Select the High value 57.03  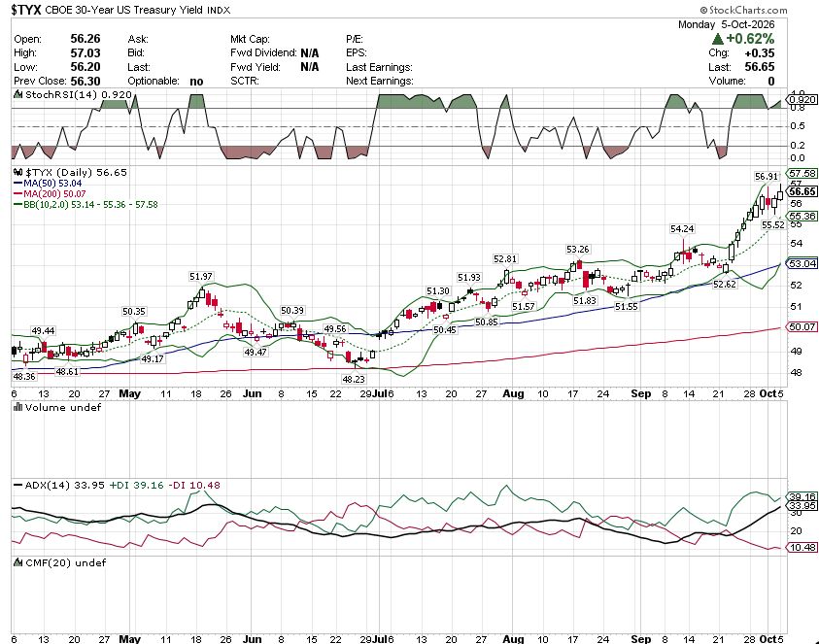tap(85, 52)
